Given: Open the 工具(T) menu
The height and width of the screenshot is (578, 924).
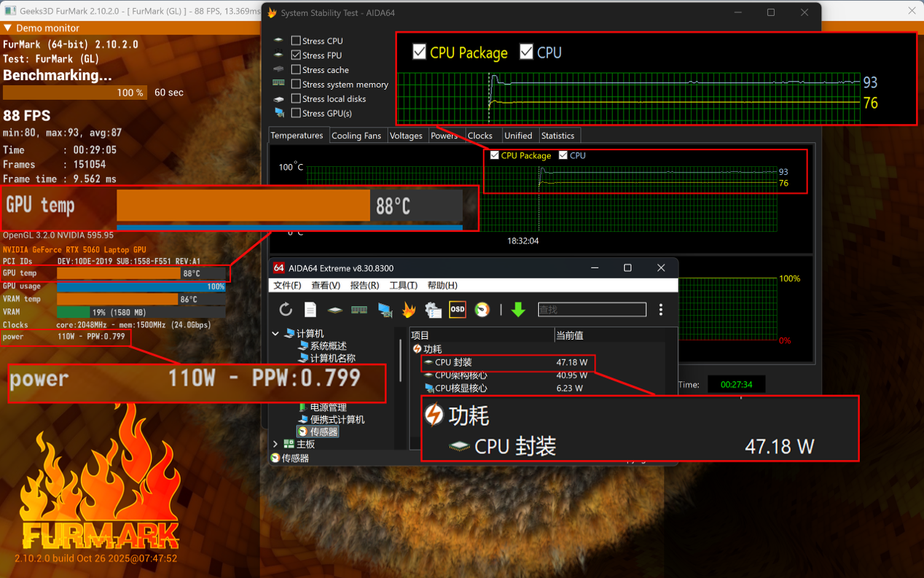Looking at the screenshot, I should (404, 285).
